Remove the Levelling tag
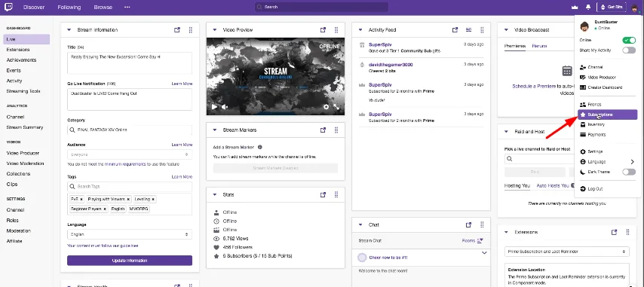Viewport: 644px width, 287px height. 153,200
